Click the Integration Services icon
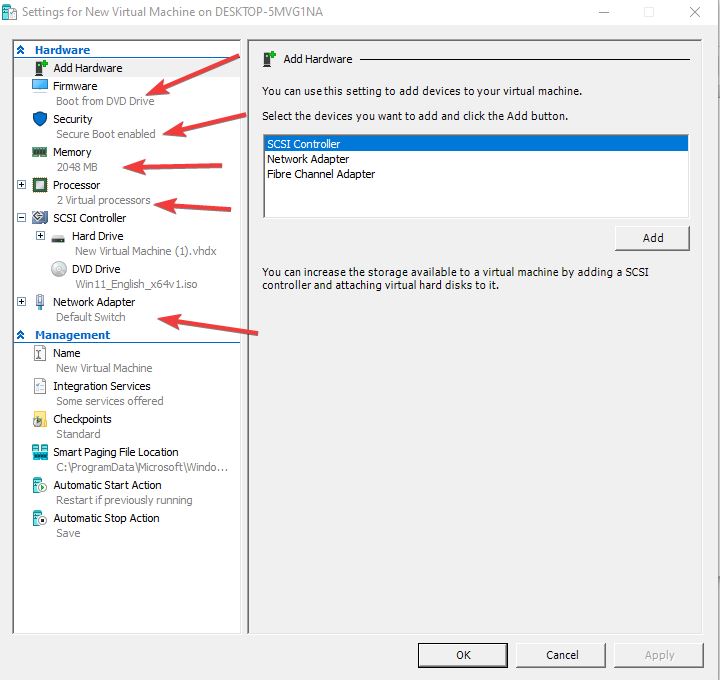 tap(40, 386)
